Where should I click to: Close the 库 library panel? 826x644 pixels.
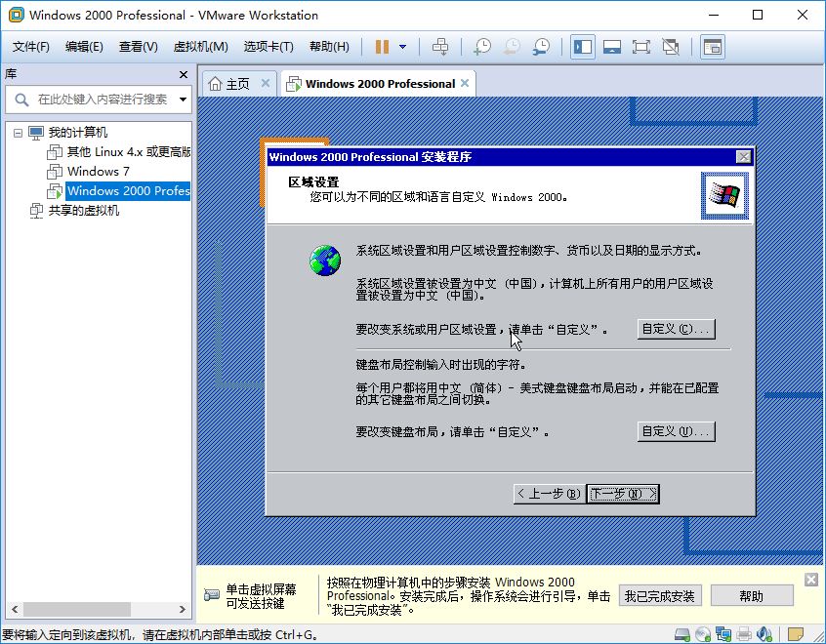pyautogui.click(x=184, y=75)
